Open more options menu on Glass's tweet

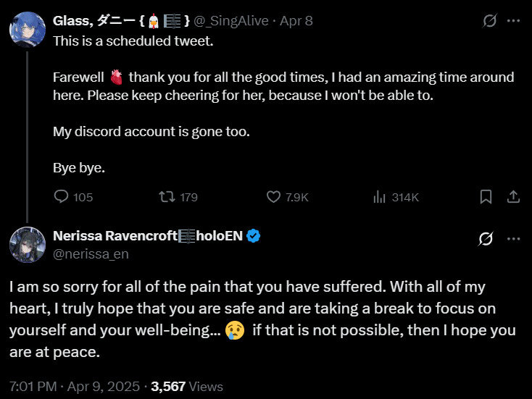[513, 21]
